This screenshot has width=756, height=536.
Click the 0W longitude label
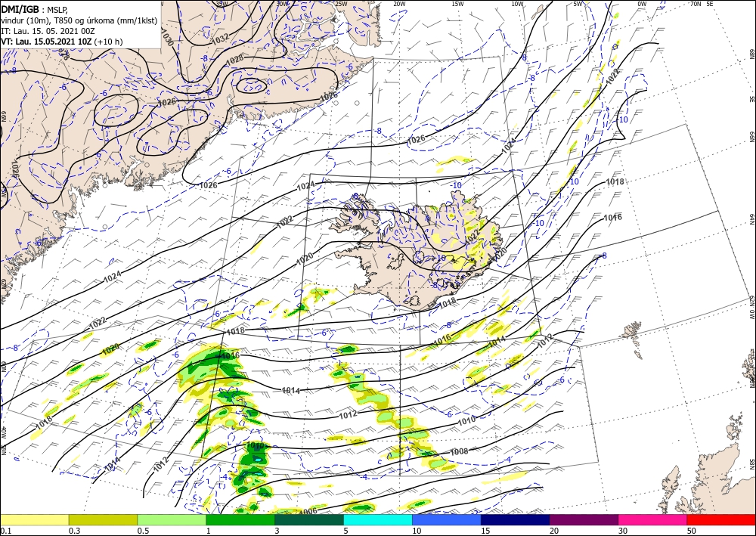pyautogui.click(x=642, y=4)
